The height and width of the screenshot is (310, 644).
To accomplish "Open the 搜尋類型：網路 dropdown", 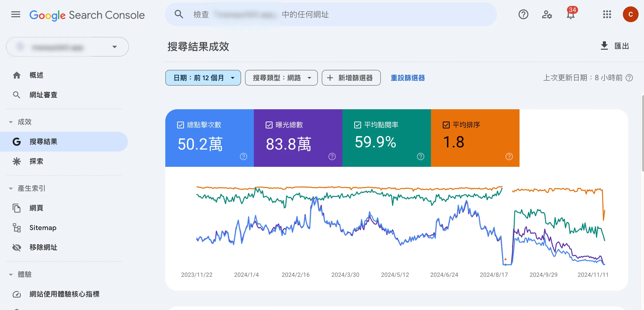I will point(281,78).
